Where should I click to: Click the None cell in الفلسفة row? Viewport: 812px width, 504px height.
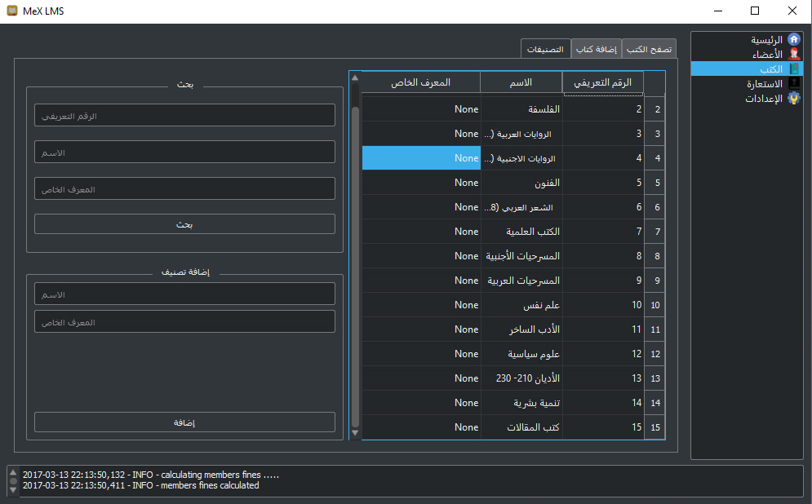coord(421,109)
